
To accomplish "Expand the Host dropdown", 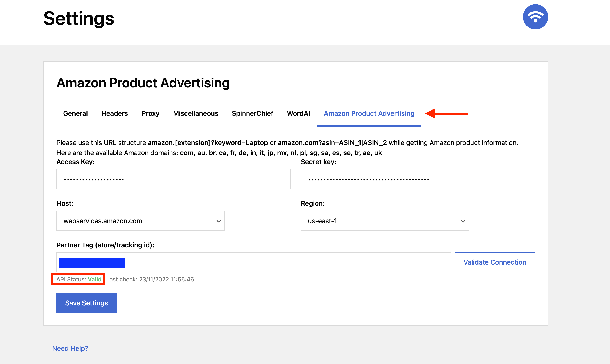I will (x=140, y=221).
